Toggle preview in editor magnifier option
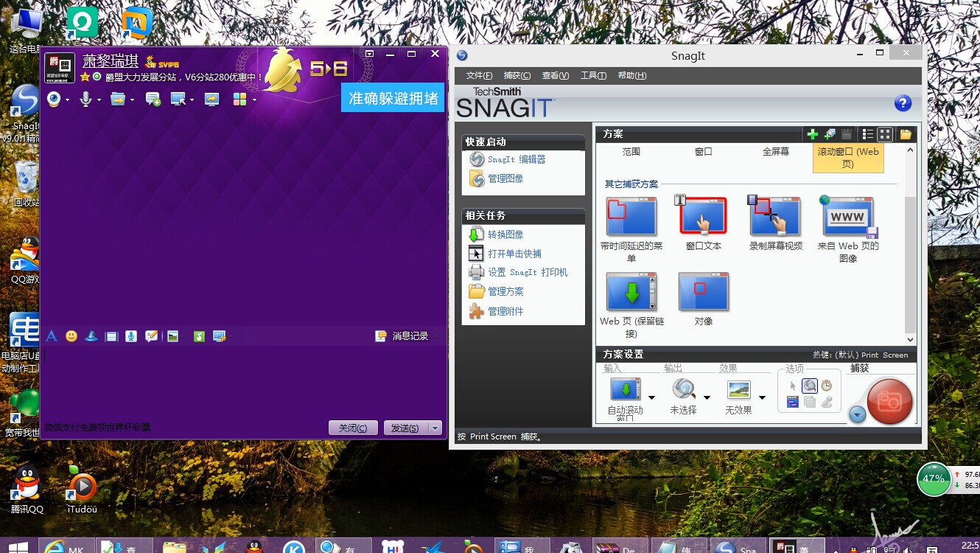 pyautogui.click(x=810, y=386)
